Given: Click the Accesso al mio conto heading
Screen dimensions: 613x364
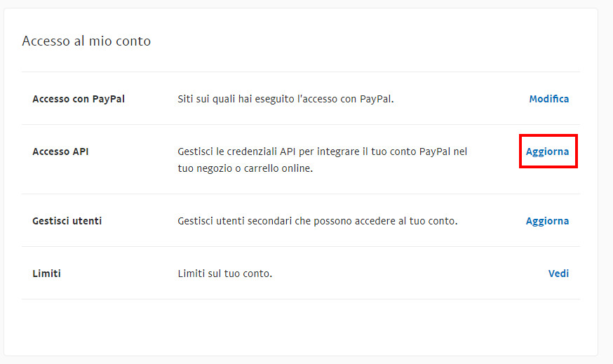Looking at the screenshot, I should click(x=86, y=41).
